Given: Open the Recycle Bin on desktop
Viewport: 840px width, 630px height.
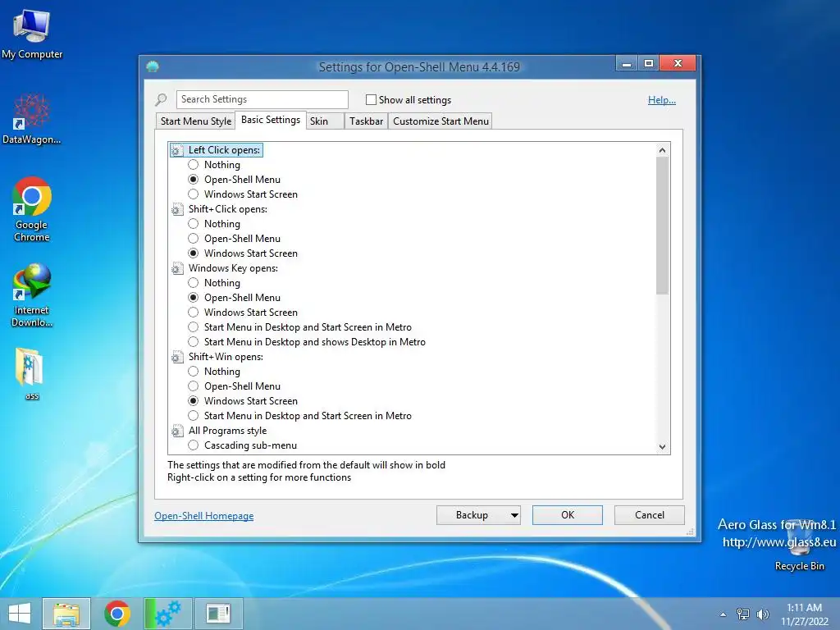Looking at the screenshot, I should (799, 546).
